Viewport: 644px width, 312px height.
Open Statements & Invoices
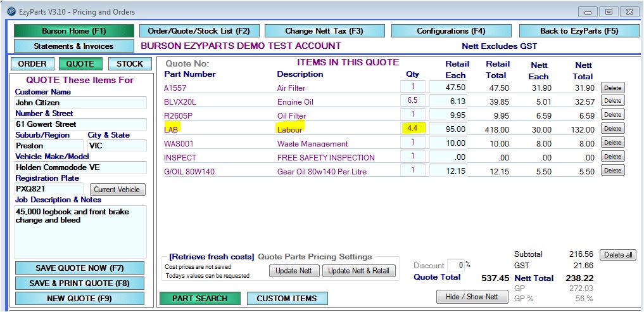click(x=74, y=46)
